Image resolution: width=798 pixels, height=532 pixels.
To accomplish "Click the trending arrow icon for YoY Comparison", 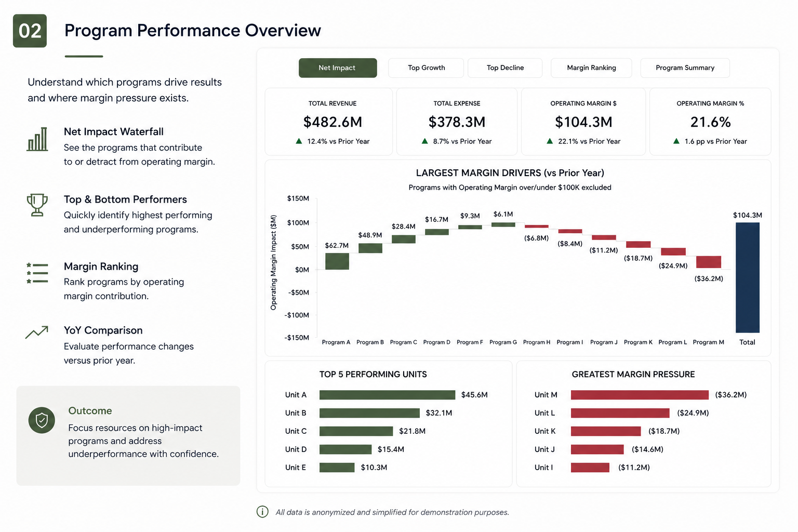I will [x=37, y=332].
